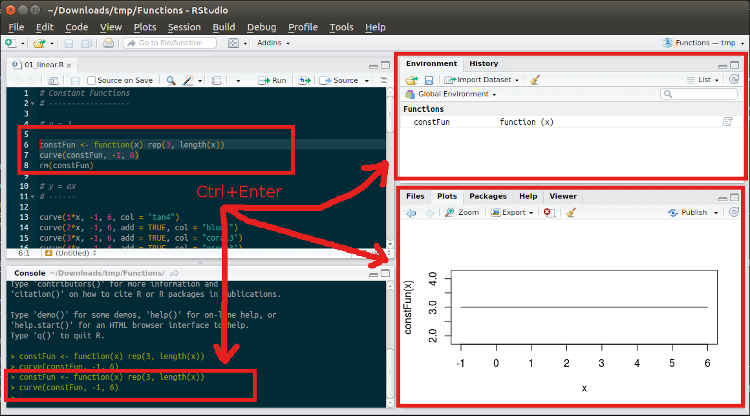Open the workspace panes layout grid icon
750x416 pixels.
[233, 43]
